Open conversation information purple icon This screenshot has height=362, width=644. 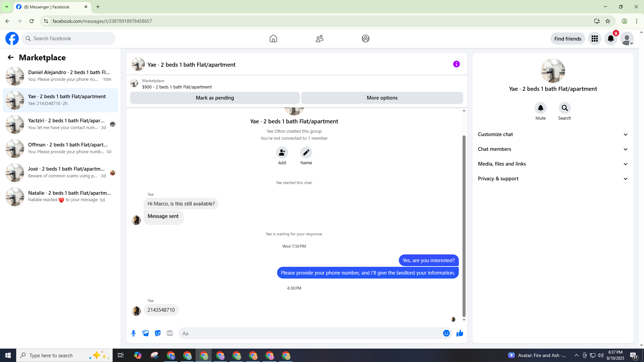[x=456, y=64]
